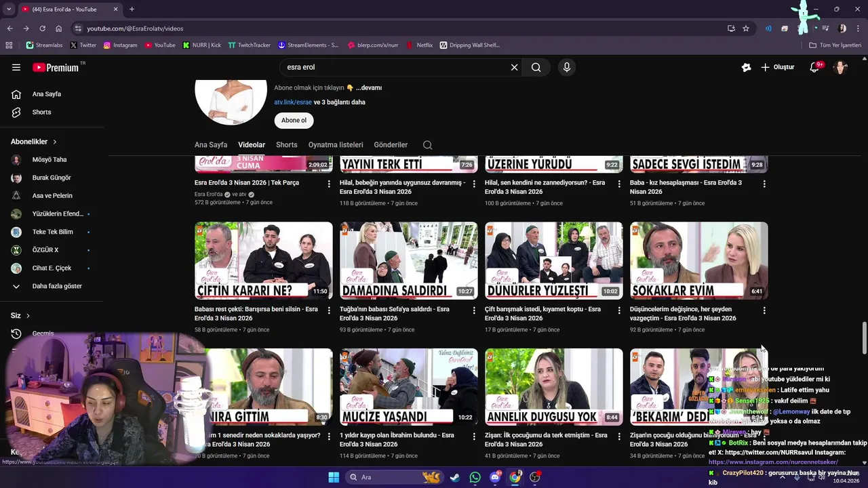Open the account avatar menu
The image size is (868, 488).
click(x=840, y=67)
